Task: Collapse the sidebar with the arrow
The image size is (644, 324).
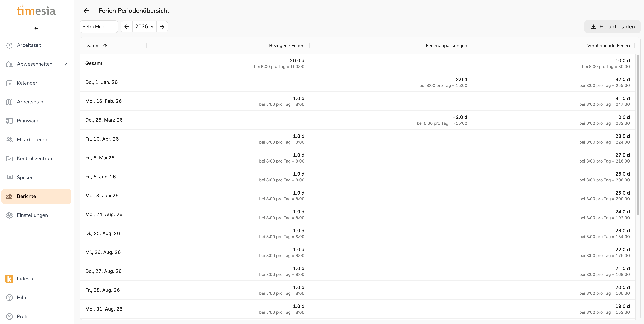Action: click(36, 28)
